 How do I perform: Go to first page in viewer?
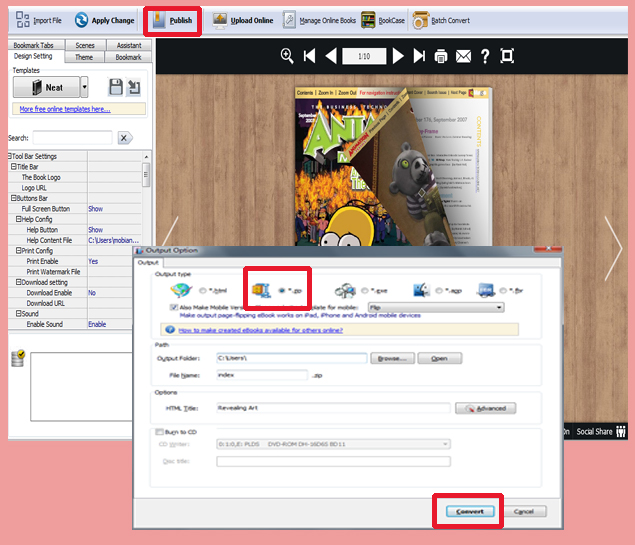[309, 56]
